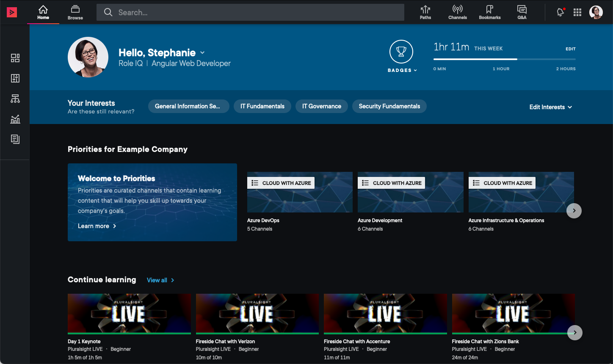Click Azure Infrastructure & Operations title
The height and width of the screenshot is (364, 613).
pos(506,221)
